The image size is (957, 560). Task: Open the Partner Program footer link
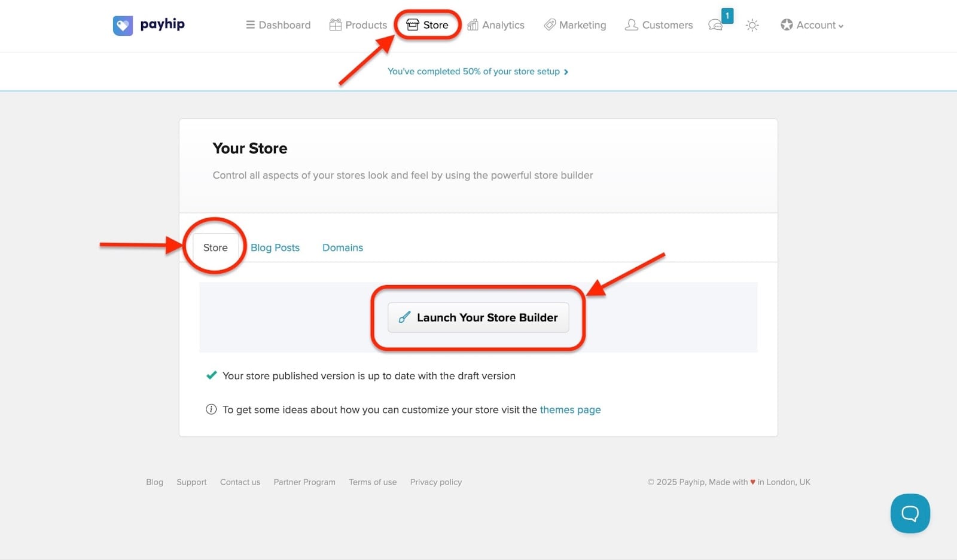coord(304,482)
